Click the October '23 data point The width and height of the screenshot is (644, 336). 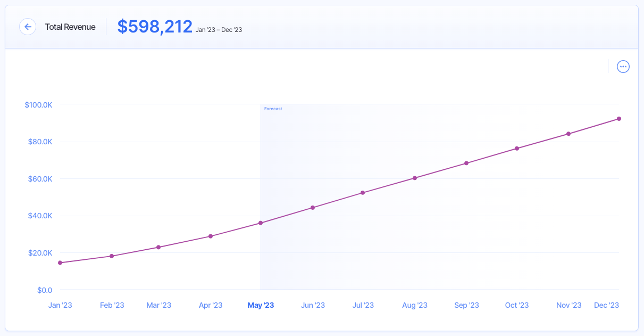(x=517, y=149)
